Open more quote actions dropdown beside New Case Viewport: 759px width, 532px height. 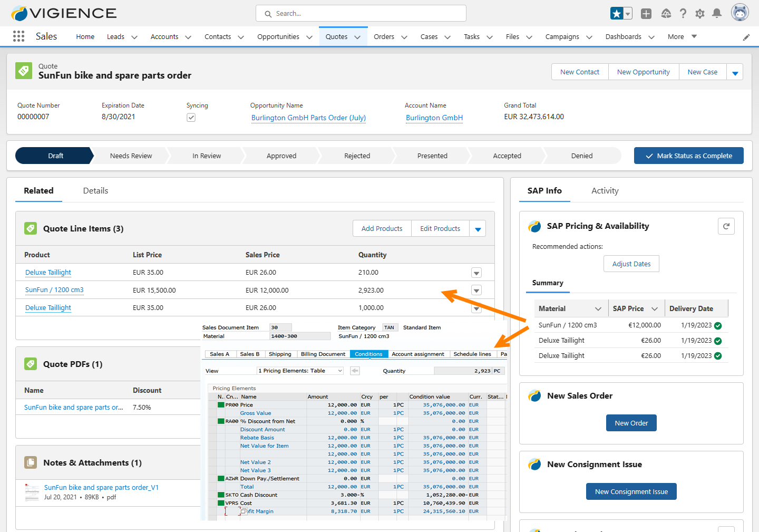[735, 72]
